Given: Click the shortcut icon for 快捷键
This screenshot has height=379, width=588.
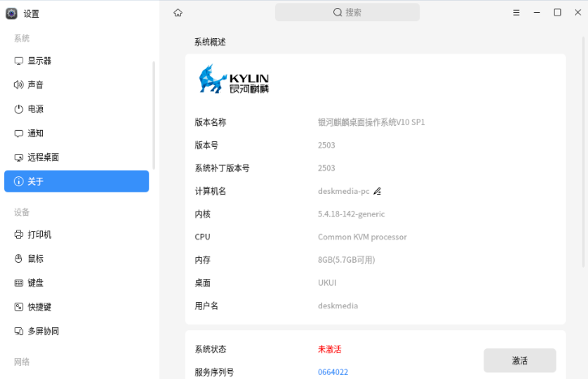Looking at the screenshot, I should 19,307.
